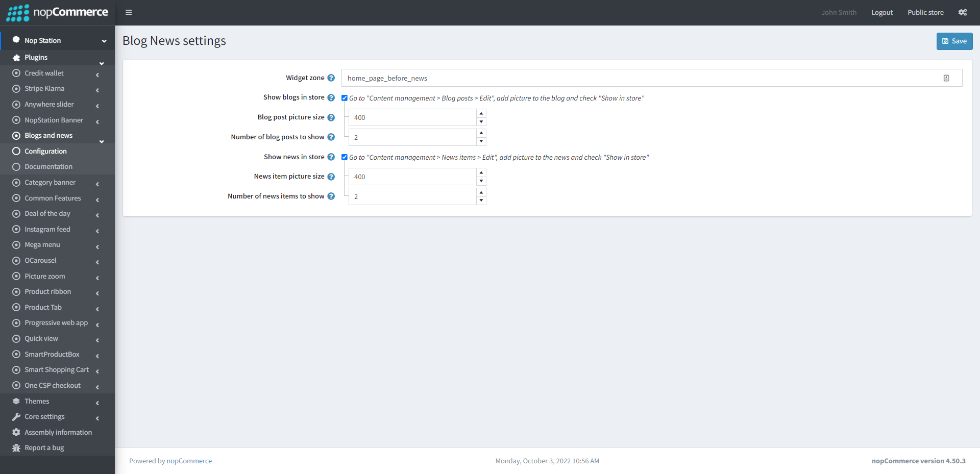Increase Number of news items to show
The height and width of the screenshot is (474, 980).
click(x=481, y=192)
